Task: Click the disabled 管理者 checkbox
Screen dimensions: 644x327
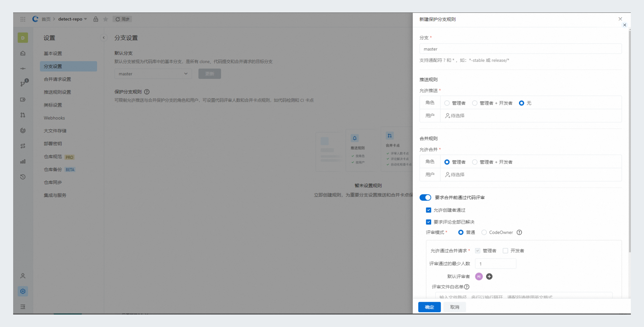Action: point(477,251)
